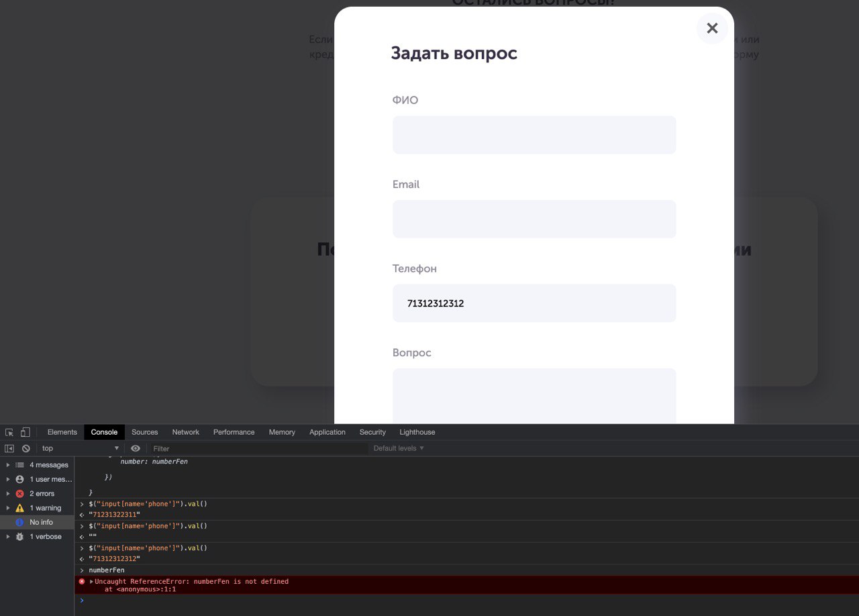Expand the Uncaught ReferenceError stack trace
The height and width of the screenshot is (616, 859).
91,582
